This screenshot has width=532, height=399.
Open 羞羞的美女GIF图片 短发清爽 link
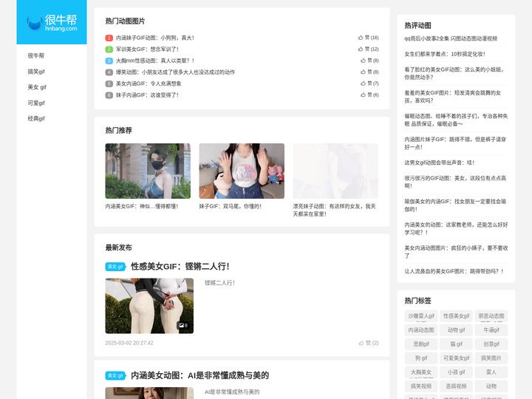[x=453, y=97]
